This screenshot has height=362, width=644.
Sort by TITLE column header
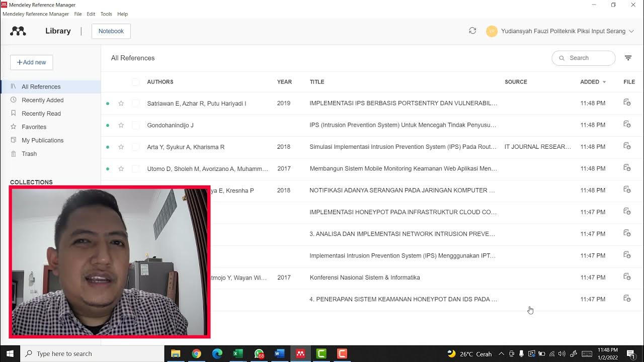[317, 82]
